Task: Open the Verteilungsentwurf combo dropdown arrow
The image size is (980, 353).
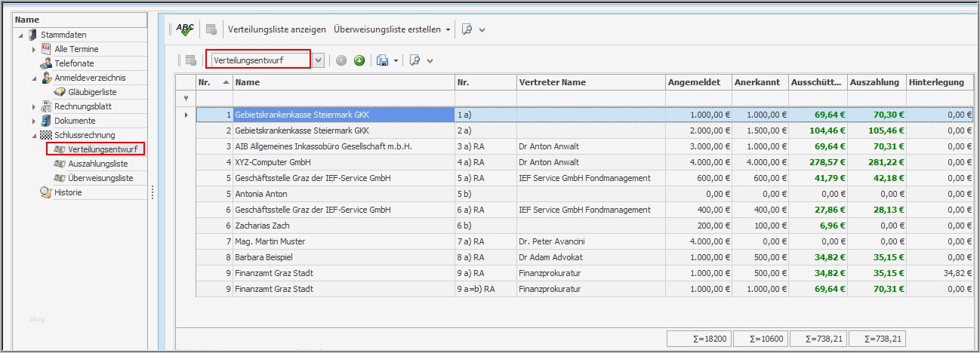Action: pos(318,60)
